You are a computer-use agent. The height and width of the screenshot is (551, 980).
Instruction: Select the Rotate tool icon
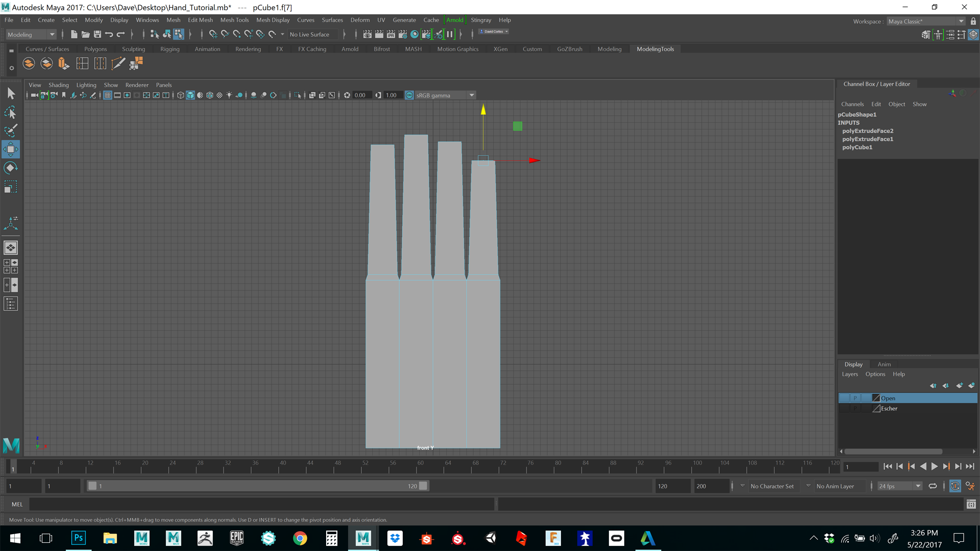pos(11,167)
